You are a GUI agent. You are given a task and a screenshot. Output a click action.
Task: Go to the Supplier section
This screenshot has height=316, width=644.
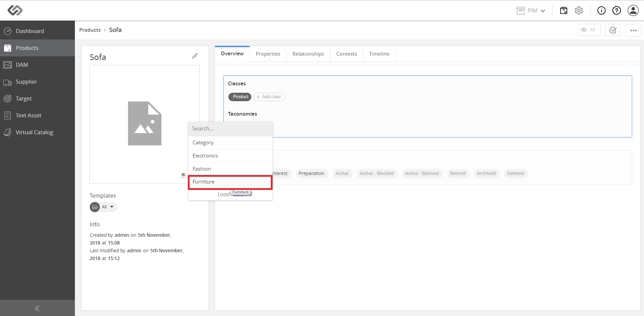tap(37, 82)
